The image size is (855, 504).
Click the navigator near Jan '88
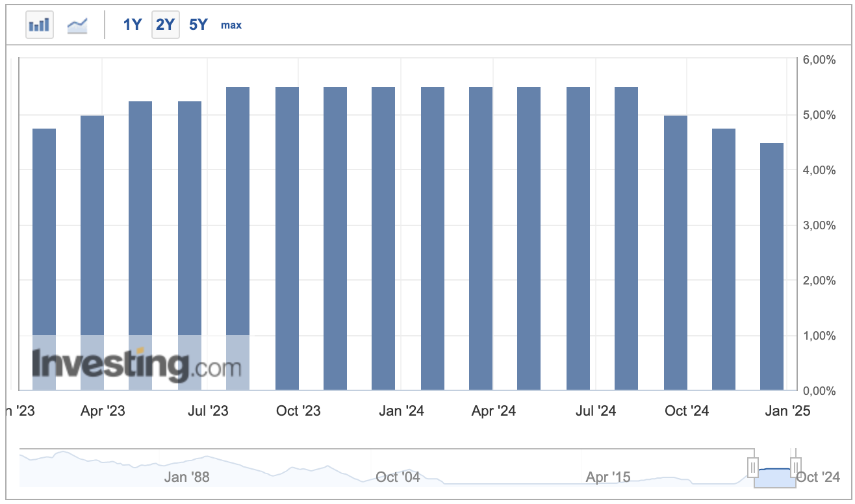coord(187,477)
